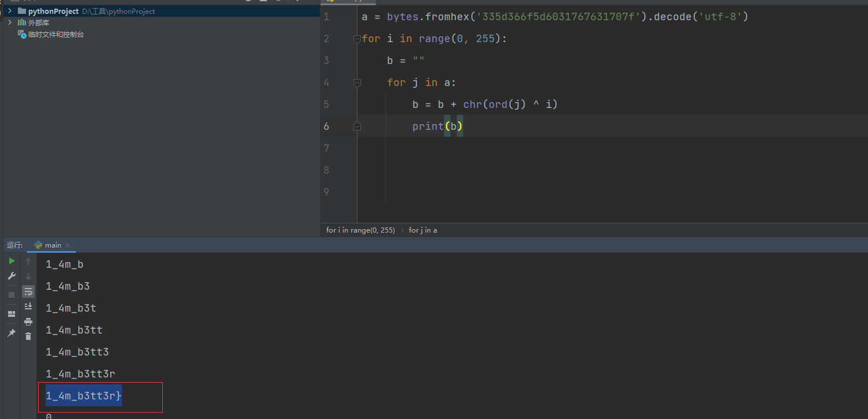Click console output '1_4m_b'
The width and height of the screenshot is (868, 419).
65,264
